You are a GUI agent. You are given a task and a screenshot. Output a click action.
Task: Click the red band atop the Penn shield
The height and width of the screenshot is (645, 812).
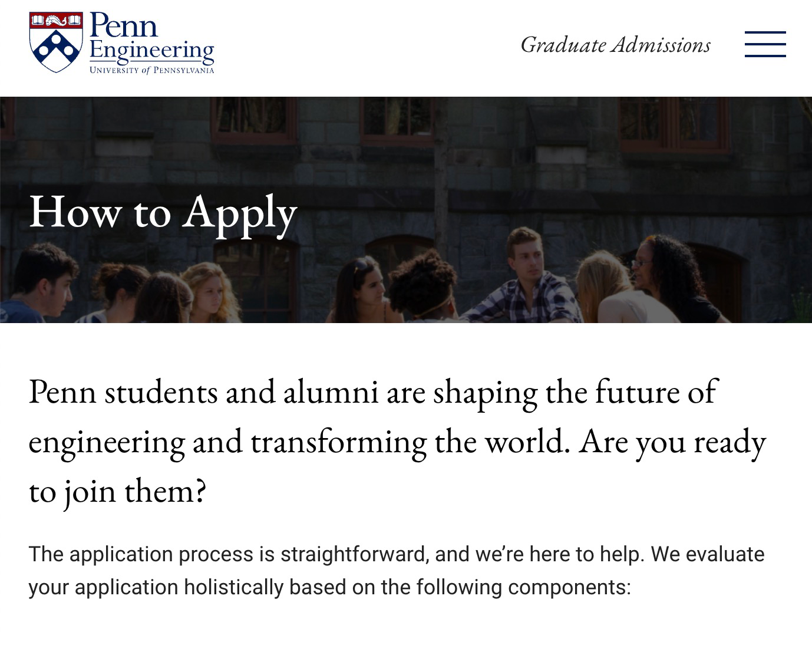[x=56, y=21]
